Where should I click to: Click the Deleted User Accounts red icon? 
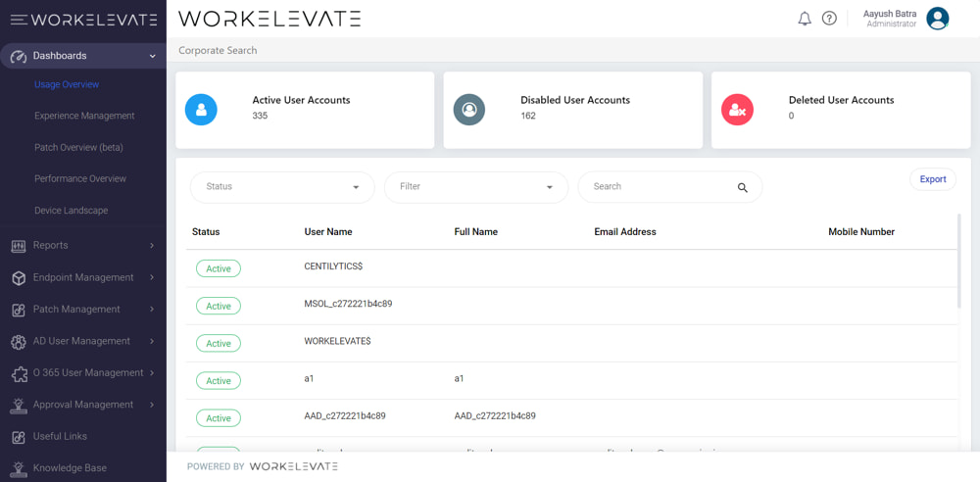(x=738, y=111)
